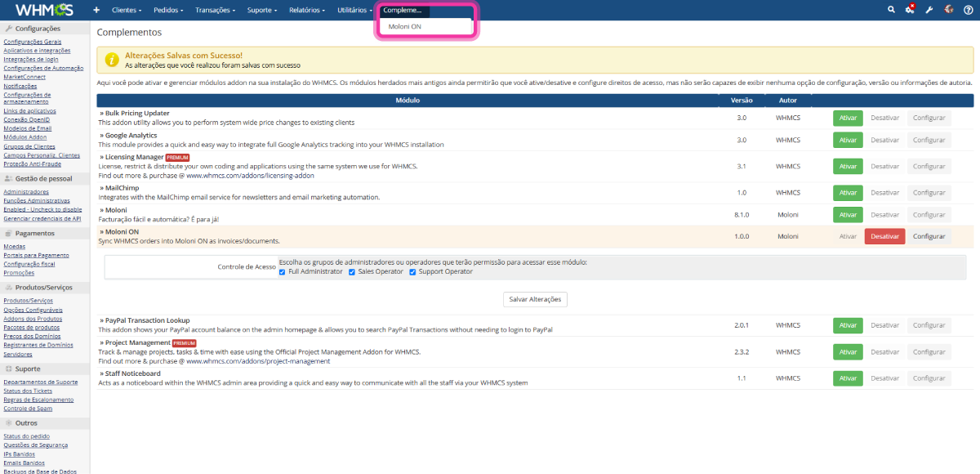Activate the PayPal Transaction Lookup addon
Viewport: 980px width, 474px height.
(x=848, y=325)
